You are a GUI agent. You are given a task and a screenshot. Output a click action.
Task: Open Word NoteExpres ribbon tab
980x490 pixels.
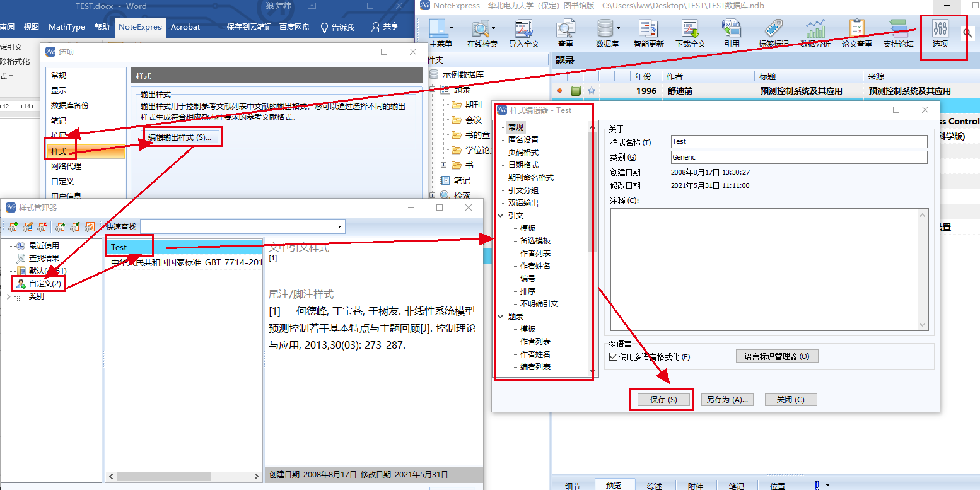pyautogui.click(x=140, y=26)
